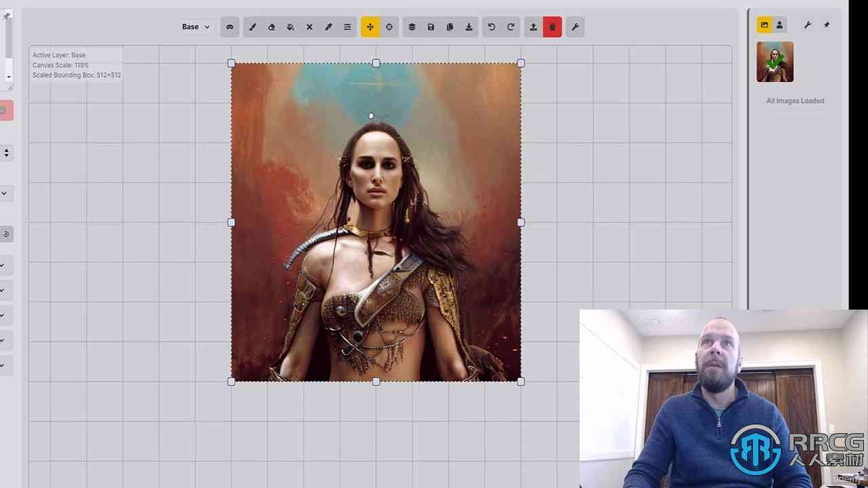Screen dimensions: 868x488
Task: Select the Brush tool
Action: 252,27
